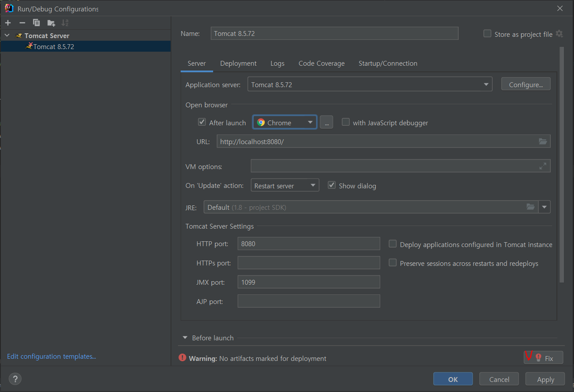Add a new run configuration

(x=8, y=23)
